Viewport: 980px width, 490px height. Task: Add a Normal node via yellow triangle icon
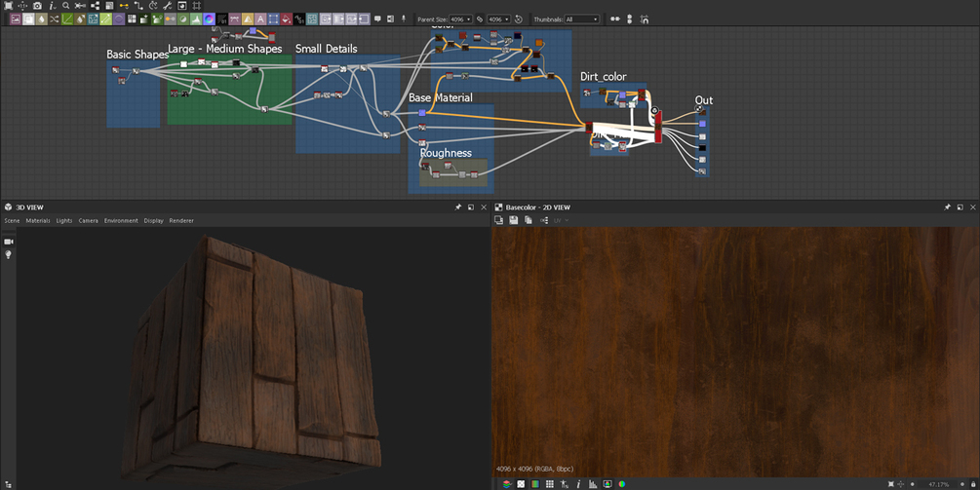tap(248, 19)
